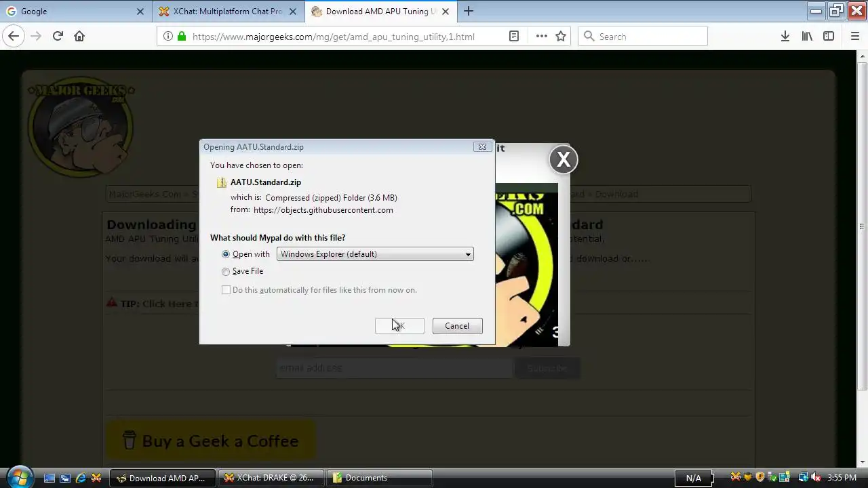Viewport: 868px width, 488px height.
Task: Toggle reader view in address bar
Action: tap(514, 36)
